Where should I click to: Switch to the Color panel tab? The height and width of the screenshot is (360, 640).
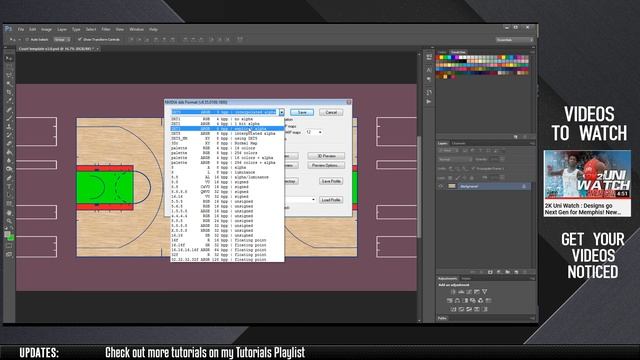[x=442, y=52]
